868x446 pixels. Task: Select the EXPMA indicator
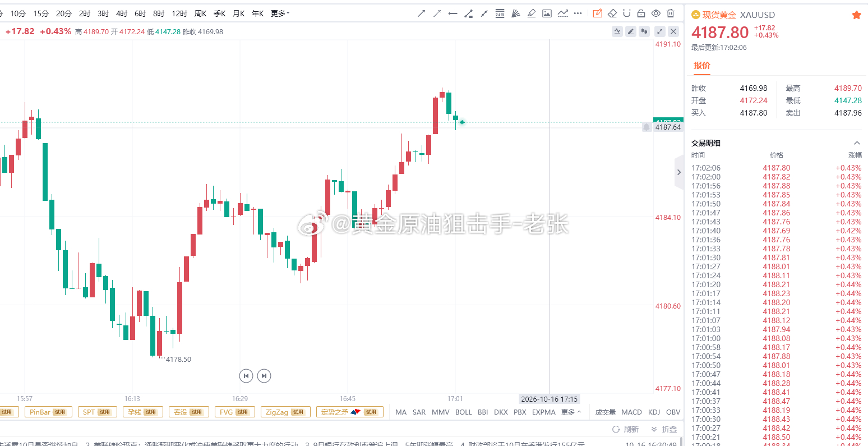pyautogui.click(x=544, y=412)
